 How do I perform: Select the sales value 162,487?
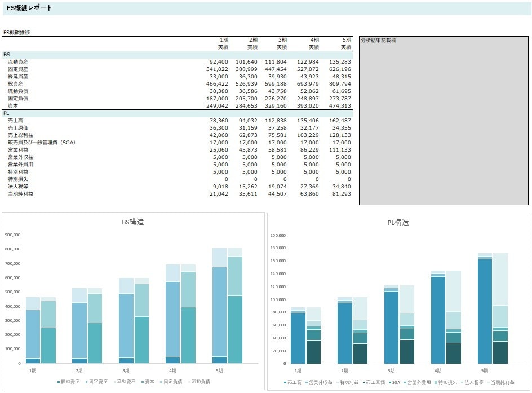pyautogui.click(x=340, y=121)
